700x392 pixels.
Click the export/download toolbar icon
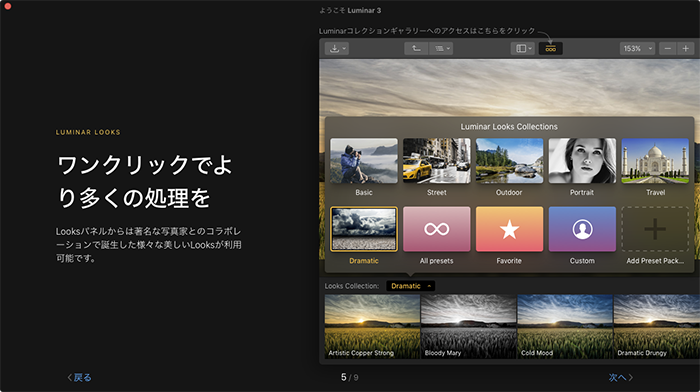[x=334, y=48]
